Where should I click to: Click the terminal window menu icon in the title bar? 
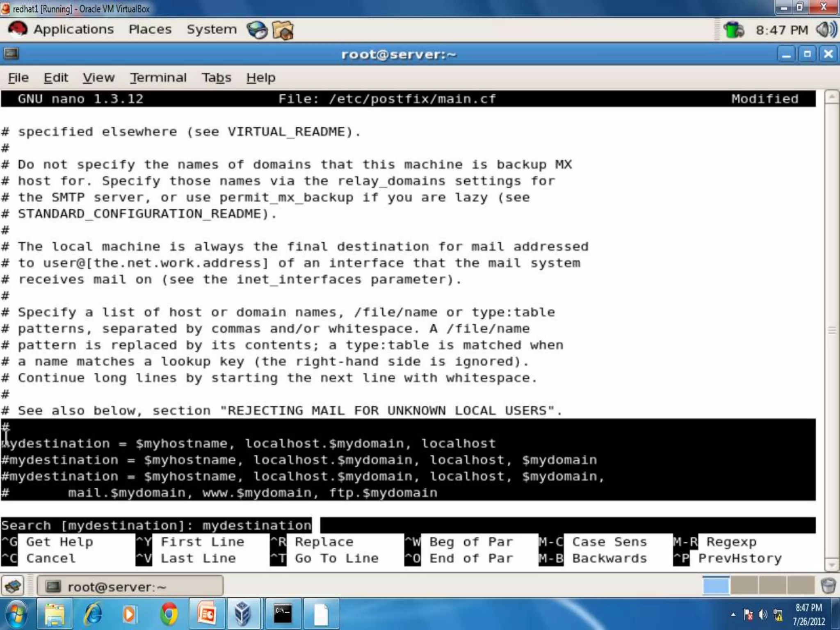[11, 54]
